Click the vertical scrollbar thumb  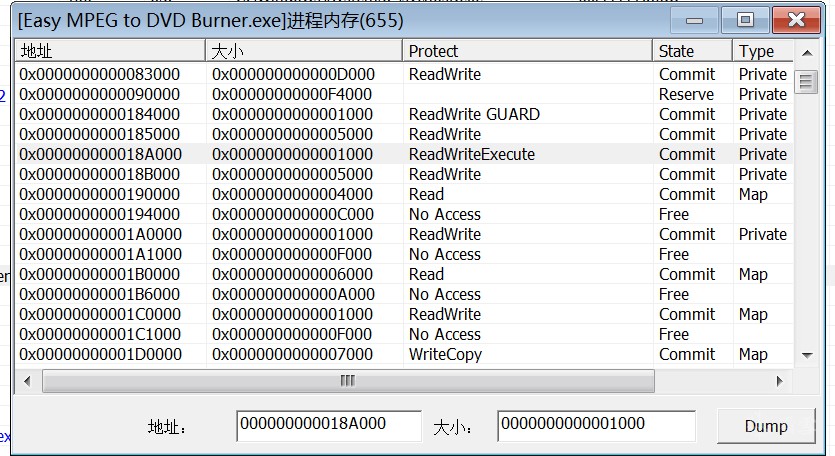(806, 82)
